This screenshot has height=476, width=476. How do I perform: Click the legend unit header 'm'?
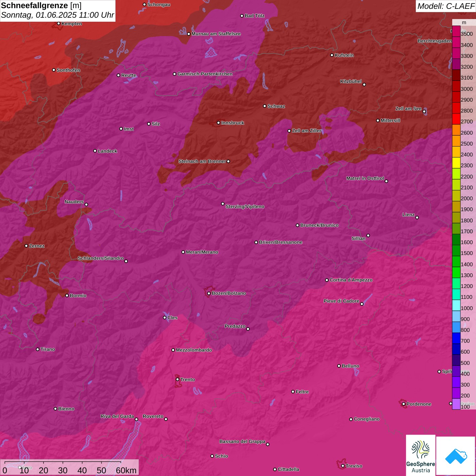[x=464, y=23]
